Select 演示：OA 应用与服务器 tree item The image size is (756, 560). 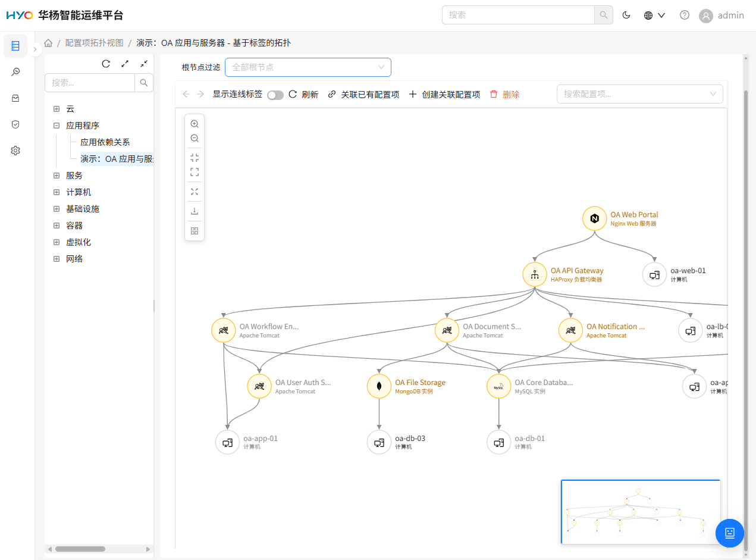coord(117,159)
